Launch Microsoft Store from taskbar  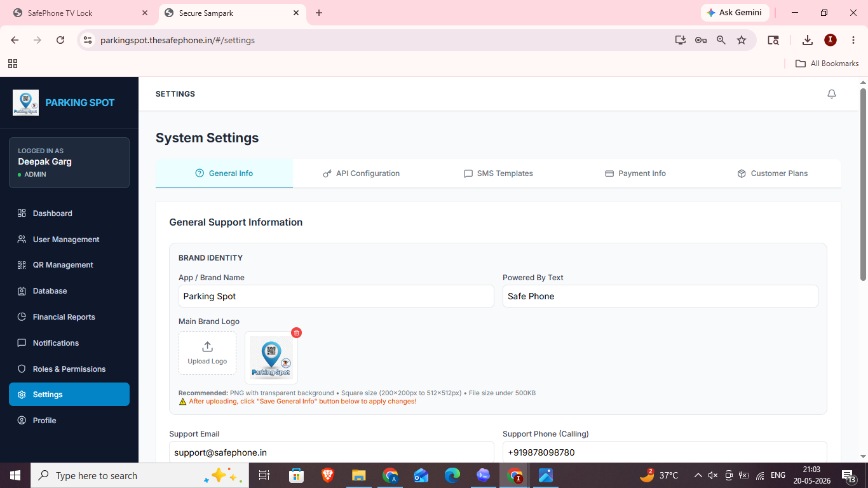click(x=296, y=475)
